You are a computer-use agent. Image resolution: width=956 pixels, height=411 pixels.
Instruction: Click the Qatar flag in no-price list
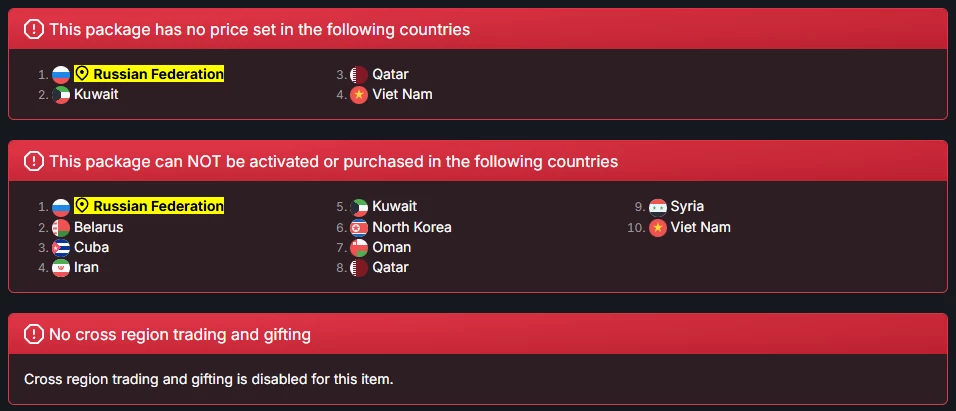(359, 74)
